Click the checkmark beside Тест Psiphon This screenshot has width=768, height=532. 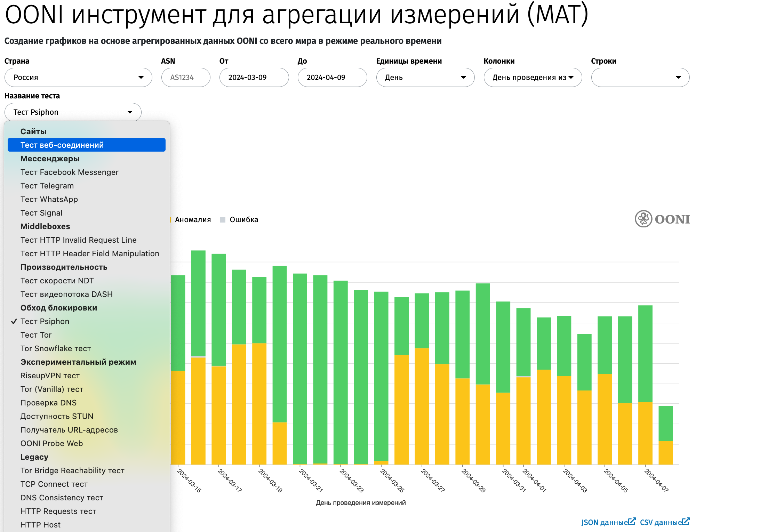[13, 321]
